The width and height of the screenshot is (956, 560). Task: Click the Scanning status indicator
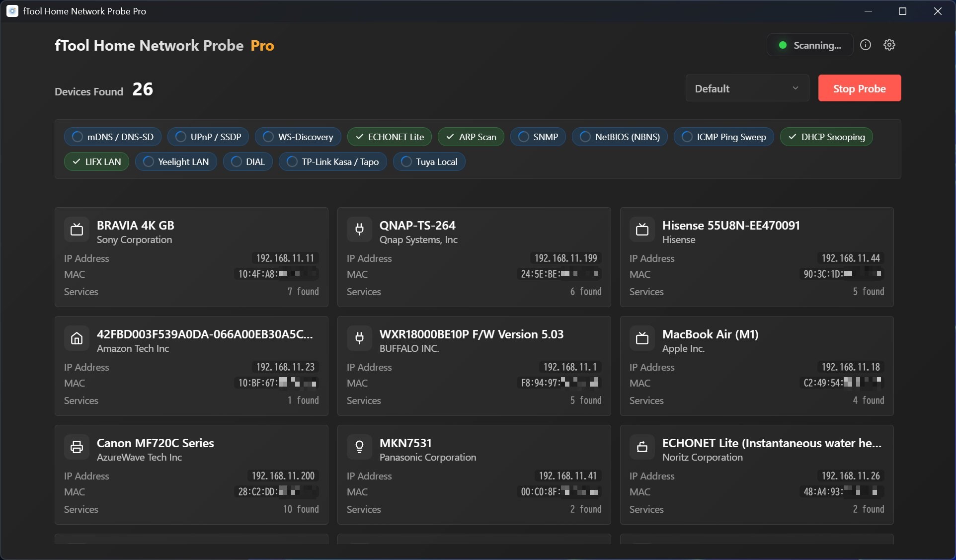809,45
